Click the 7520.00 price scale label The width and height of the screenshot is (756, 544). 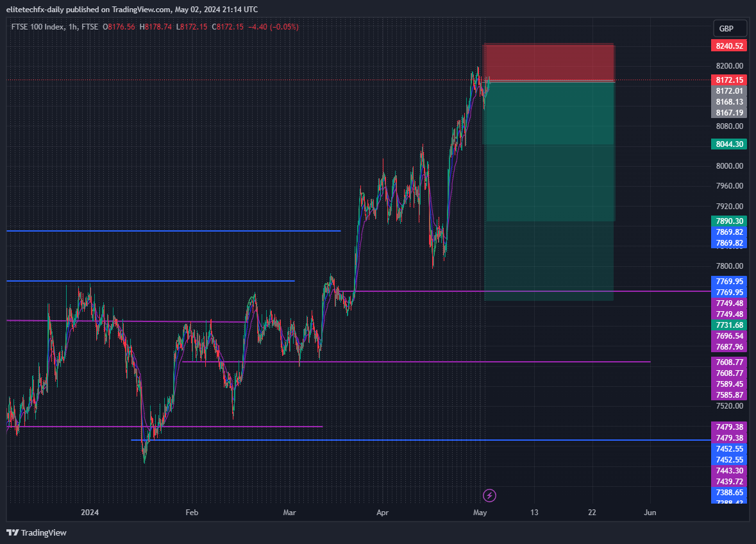pos(730,406)
